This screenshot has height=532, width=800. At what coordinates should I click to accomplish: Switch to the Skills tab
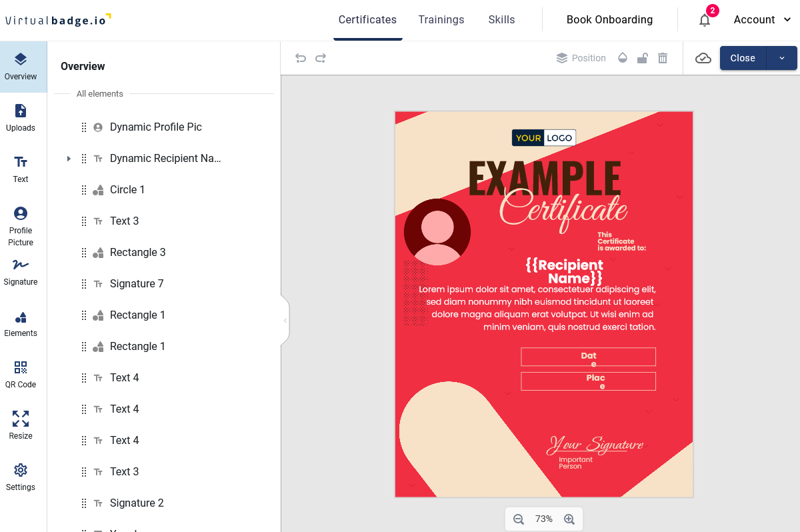[501, 19]
